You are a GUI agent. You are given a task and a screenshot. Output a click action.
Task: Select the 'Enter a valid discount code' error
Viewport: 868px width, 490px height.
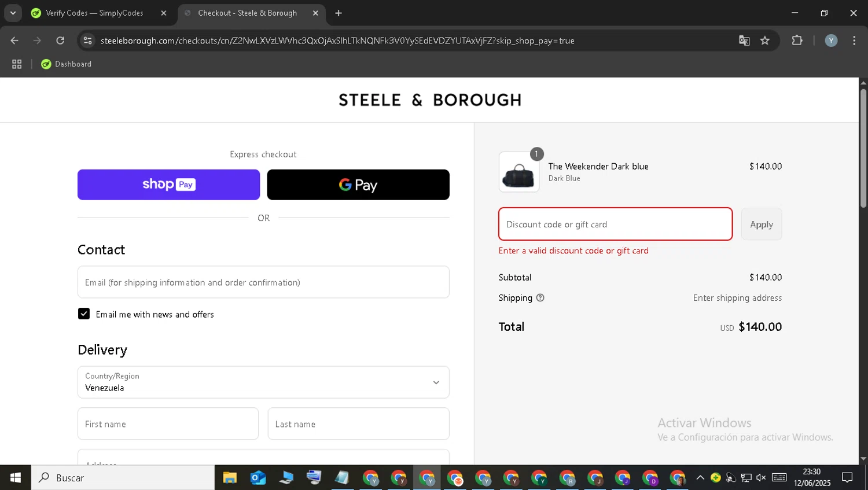[x=573, y=250]
